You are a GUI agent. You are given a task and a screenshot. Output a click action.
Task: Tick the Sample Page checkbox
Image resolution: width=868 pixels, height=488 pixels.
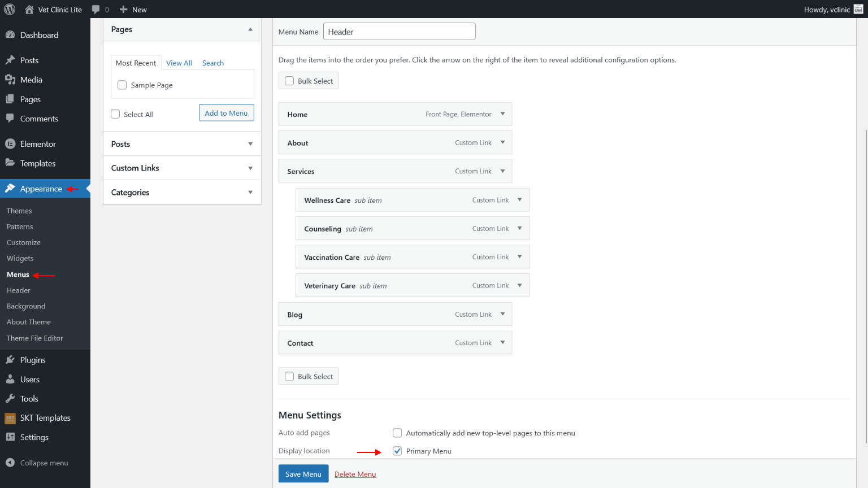[x=122, y=85]
